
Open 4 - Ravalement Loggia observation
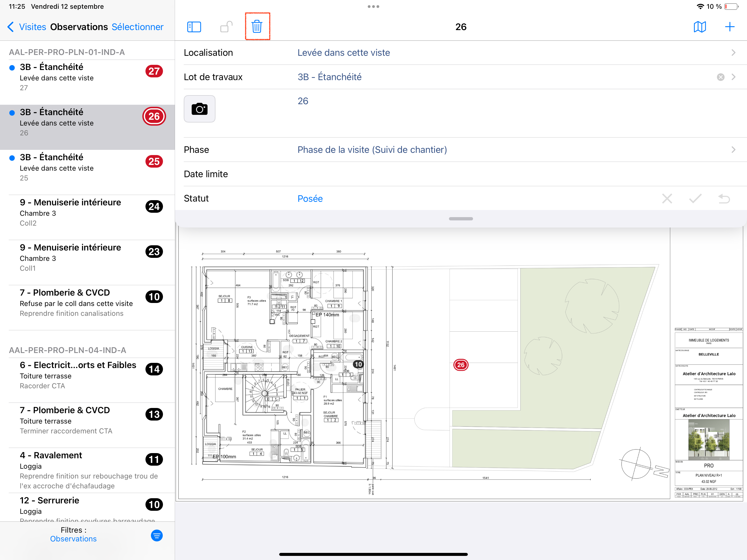tap(87, 470)
